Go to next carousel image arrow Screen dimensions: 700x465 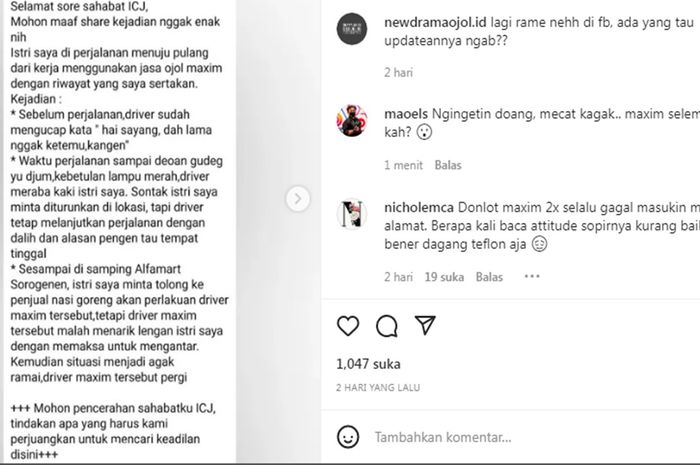click(x=298, y=199)
